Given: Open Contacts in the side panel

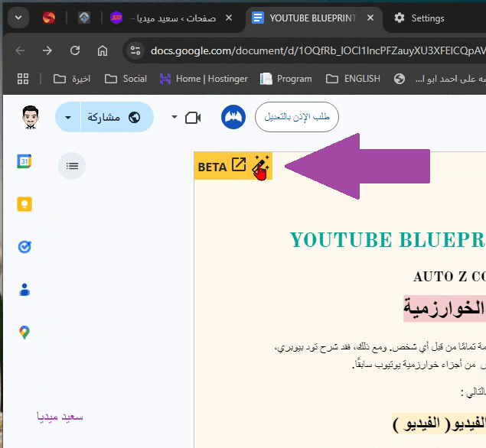Looking at the screenshot, I should click(x=24, y=290).
